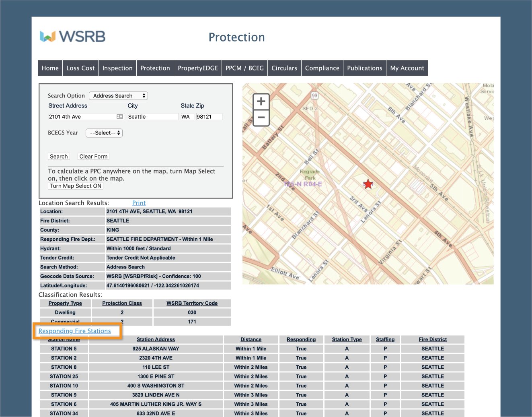This screenshot has width=532, height=417.
Task: Sort by Station Type column header
Action: tap(347, 339)
